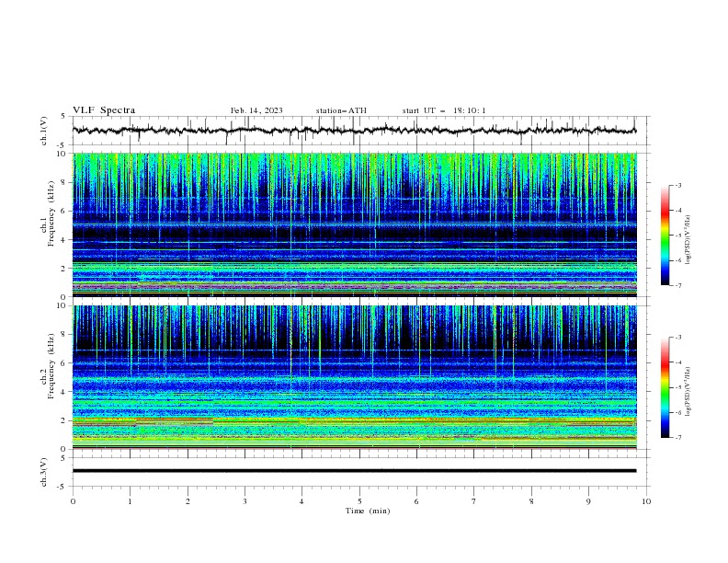728x563 pixels.
Task: Click the "-7" tick on ch.2 colorbar
Action: coord(677,438)
